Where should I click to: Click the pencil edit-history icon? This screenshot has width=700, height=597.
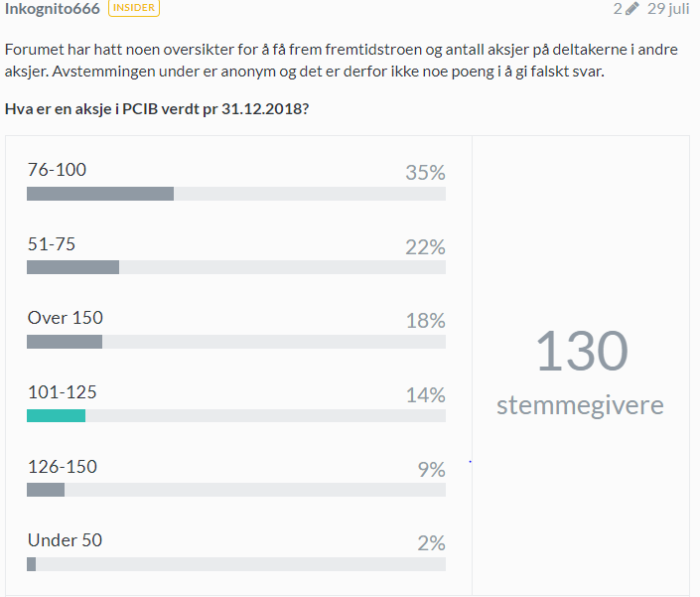[631, 9]
